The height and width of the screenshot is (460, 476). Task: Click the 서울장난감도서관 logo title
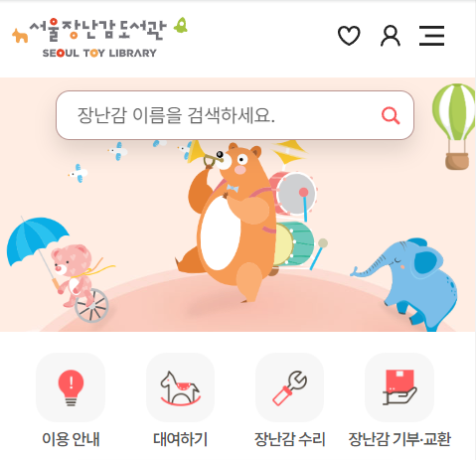(x=98, y=30)
